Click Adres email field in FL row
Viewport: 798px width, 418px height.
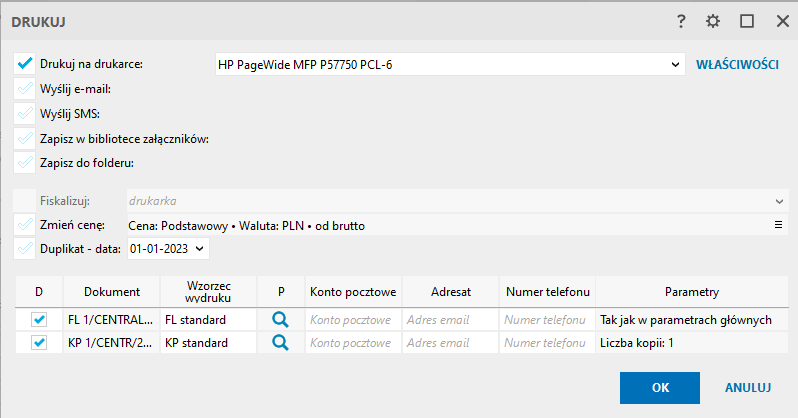(x=450, y=320)
